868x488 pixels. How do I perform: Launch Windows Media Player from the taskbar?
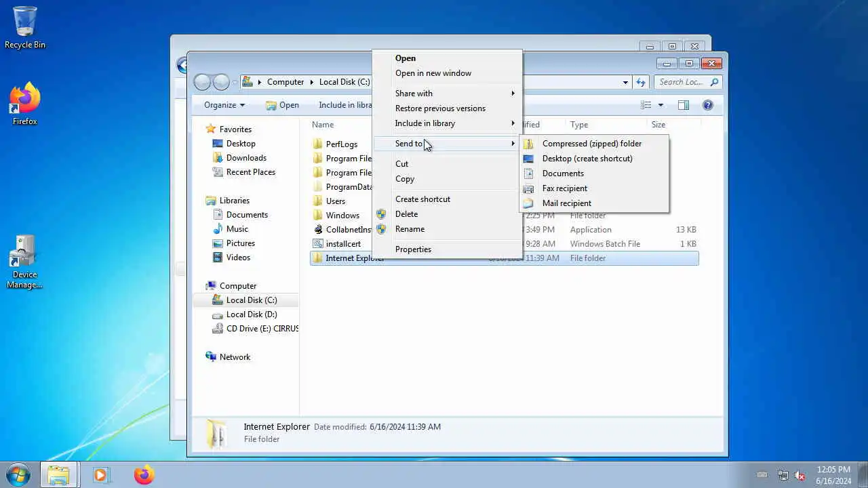point(101,474)
